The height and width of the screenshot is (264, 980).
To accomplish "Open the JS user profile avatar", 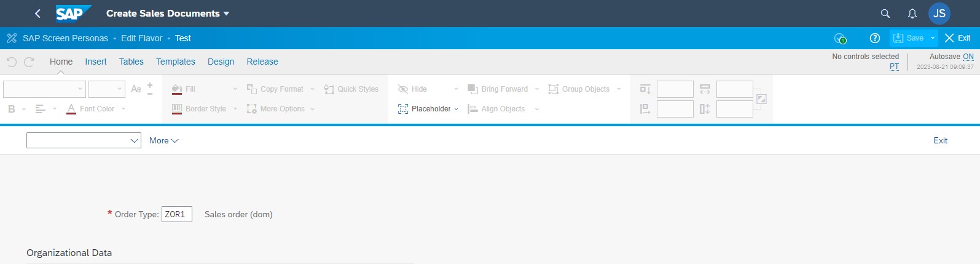I will pos(939,14).
